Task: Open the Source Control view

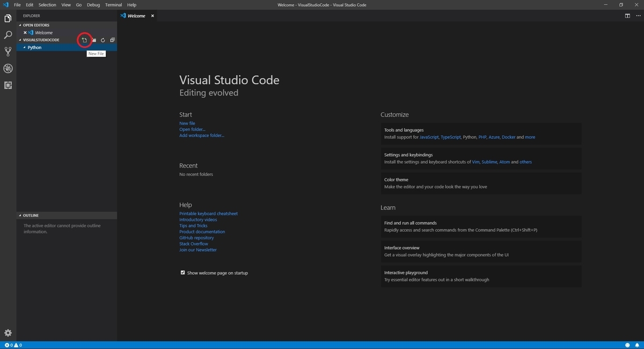Action: 8,52
